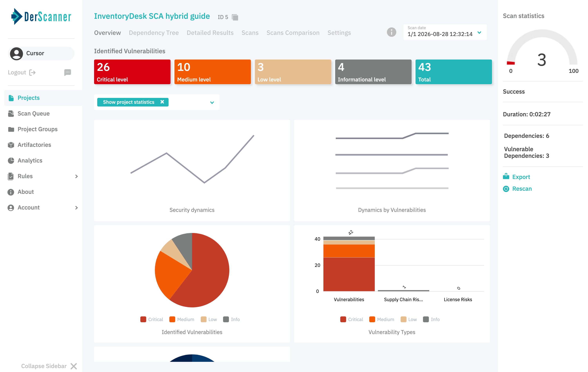Viewport: 588px width, 372px height.
Task: Switch to the Overview tab
Action: click(x=107, y=33)
